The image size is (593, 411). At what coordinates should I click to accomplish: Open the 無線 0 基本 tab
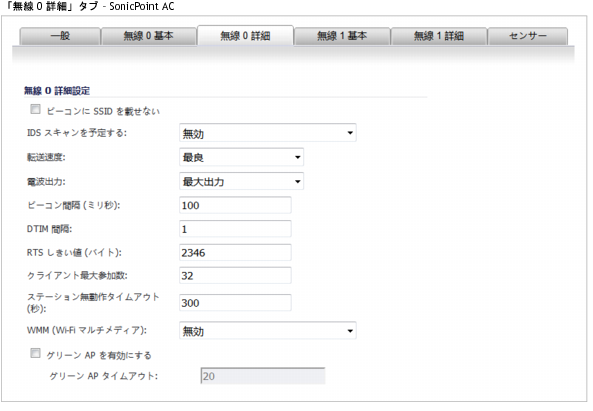pos(149,36)
